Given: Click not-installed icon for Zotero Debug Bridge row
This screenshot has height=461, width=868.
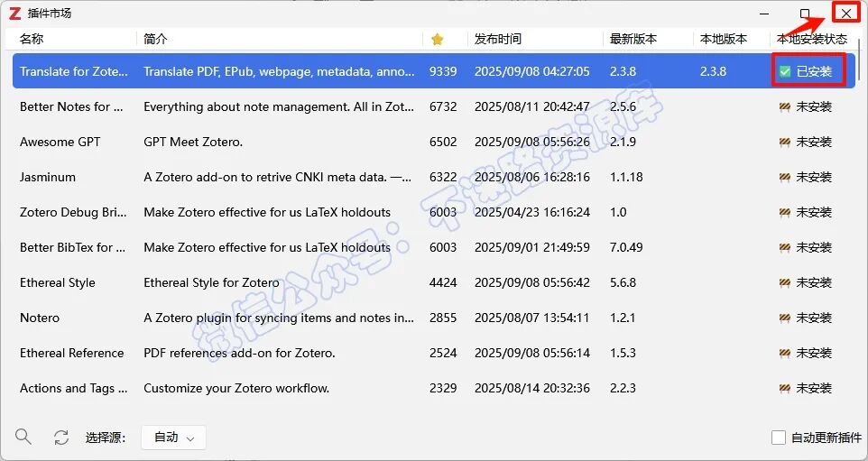Looking at the screenshot, I should click(784, 213).
